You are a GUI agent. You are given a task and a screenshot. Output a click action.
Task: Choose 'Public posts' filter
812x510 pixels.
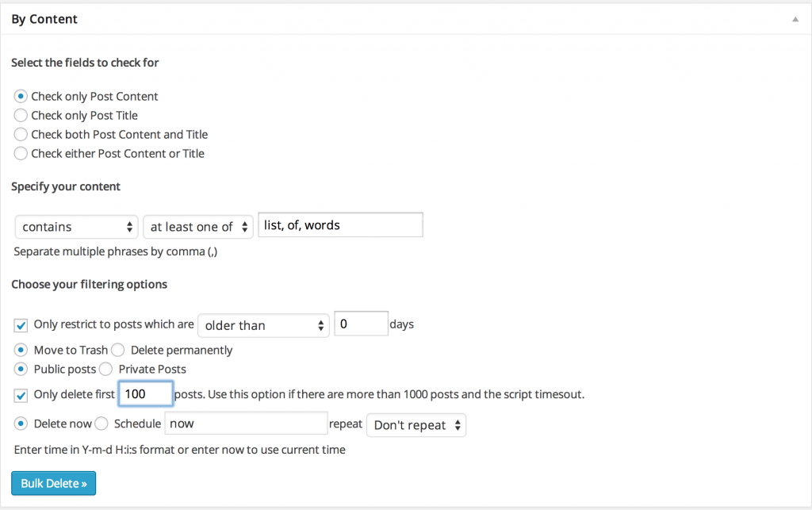coord(20,369)
